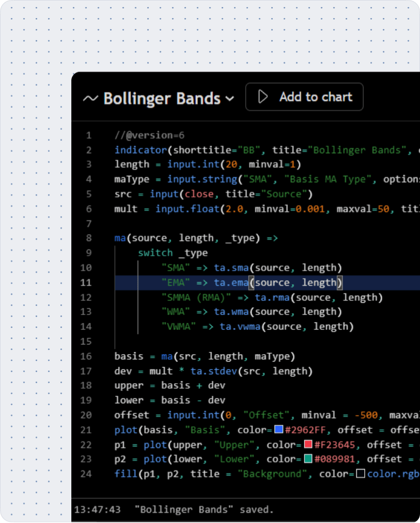Viewport: 420px width, 523px height.
Task: Click ta.vwma on line 14
Action: coord(240,326)
